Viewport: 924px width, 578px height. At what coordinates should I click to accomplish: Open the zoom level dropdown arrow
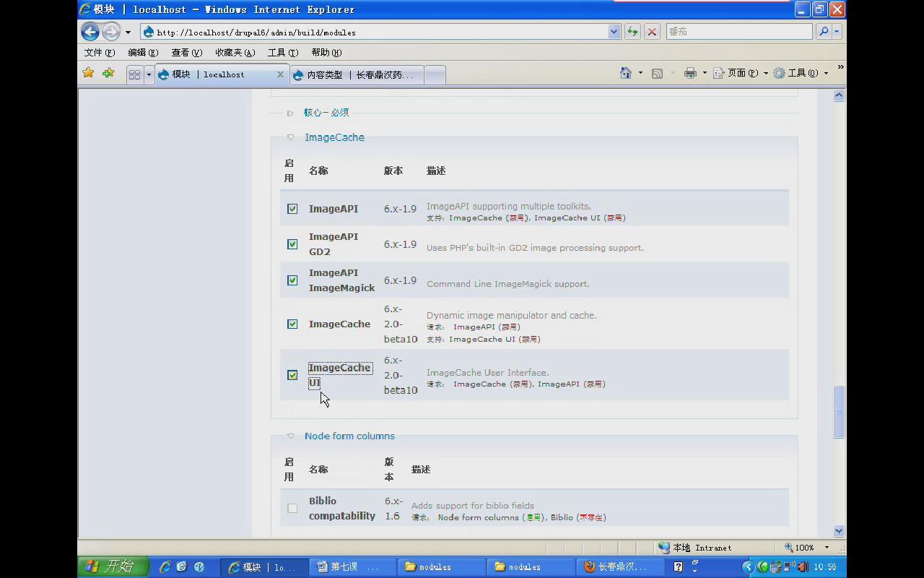(827, 548)
